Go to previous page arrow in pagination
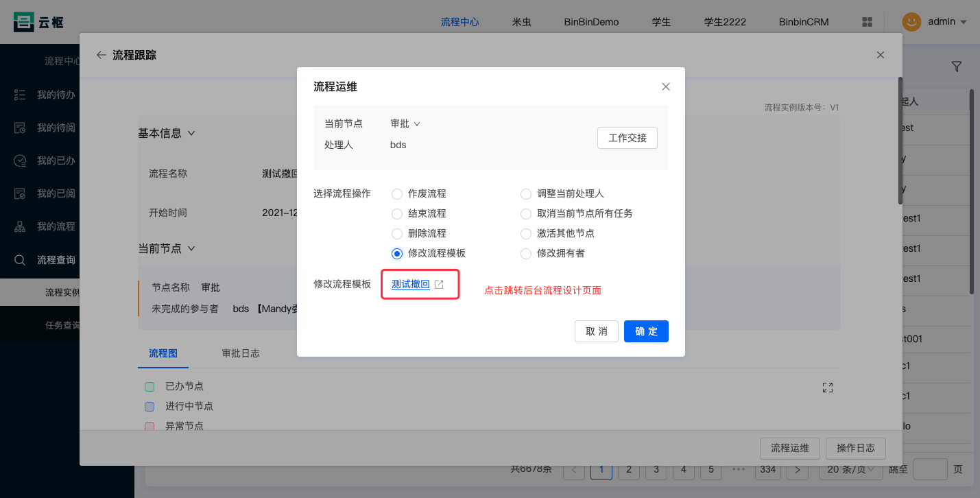This screenshot has height=498, width=980. point(574,470)
